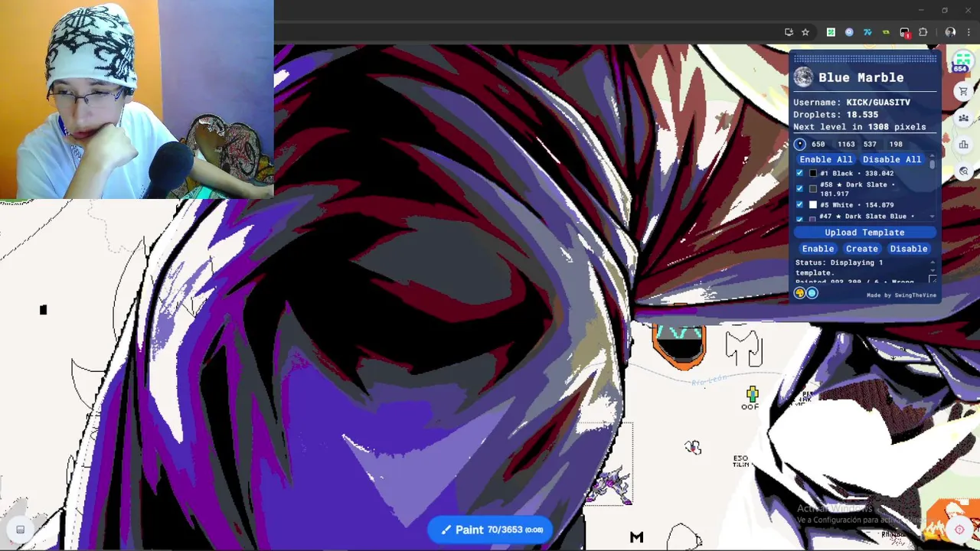Image resolution: width=980 pixels, height=551 pixels.
Task: Click the pencil icon on Paint button
Action: pyautogui.click(x=446, y=530)
